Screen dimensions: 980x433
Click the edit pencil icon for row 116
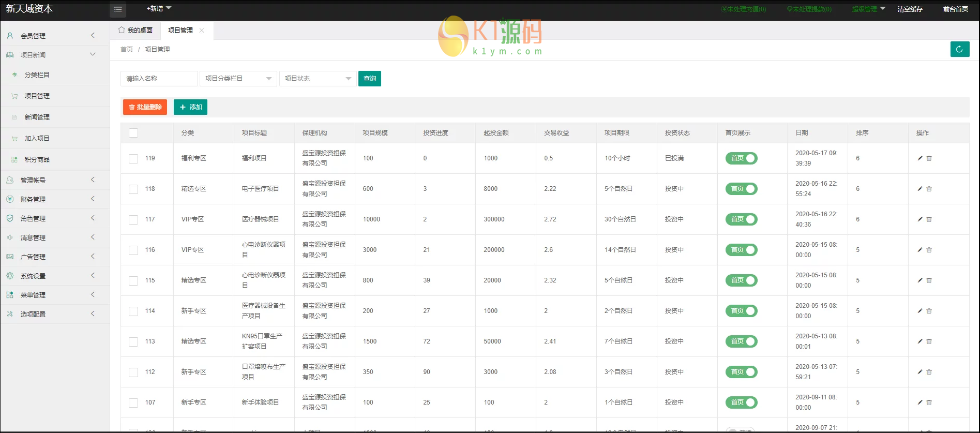click(920, 250)
